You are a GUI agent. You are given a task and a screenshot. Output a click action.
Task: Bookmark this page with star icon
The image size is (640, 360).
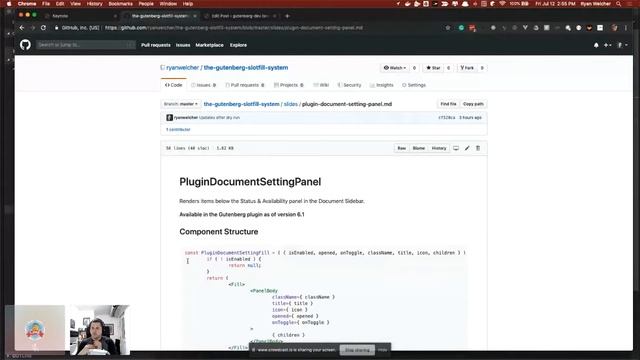448,28
